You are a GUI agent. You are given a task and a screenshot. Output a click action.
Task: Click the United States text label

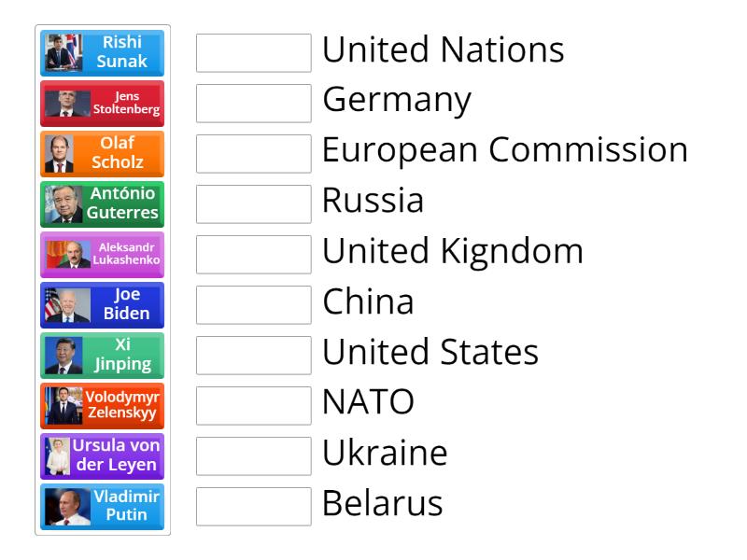pyautogui.click(x=430, y=352)
